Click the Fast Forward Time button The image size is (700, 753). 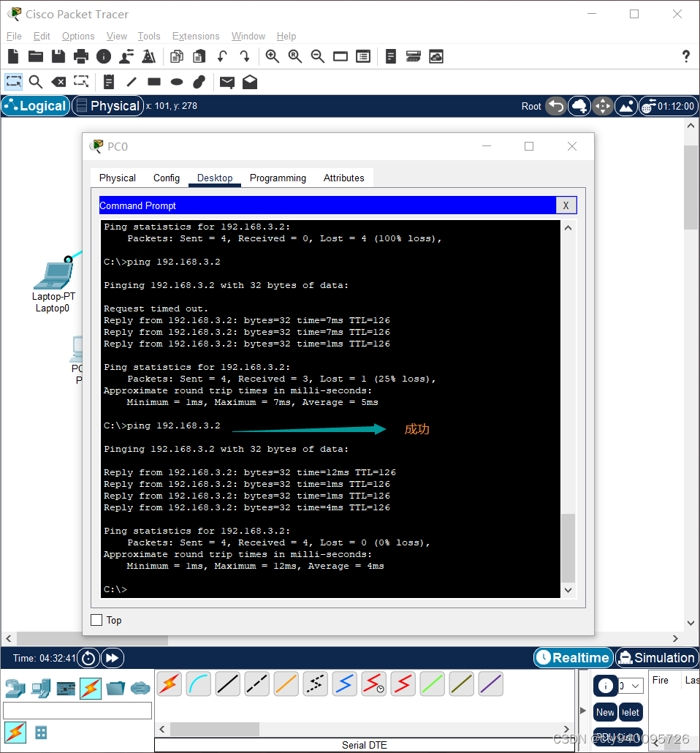pos(113,658)
